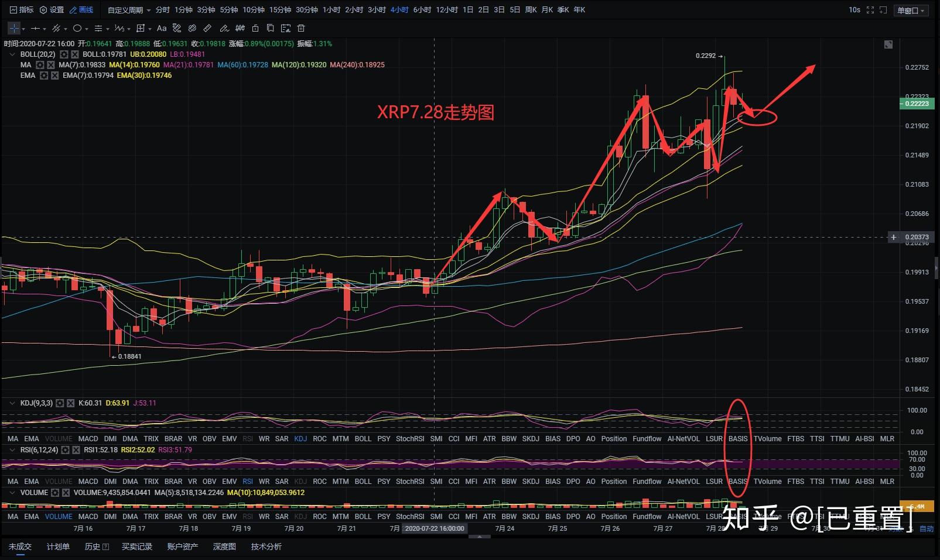The width and height of the screenshot is (940, 560).
Task: Toggle the 画线 drawing mode button
Action: [81, 10]
